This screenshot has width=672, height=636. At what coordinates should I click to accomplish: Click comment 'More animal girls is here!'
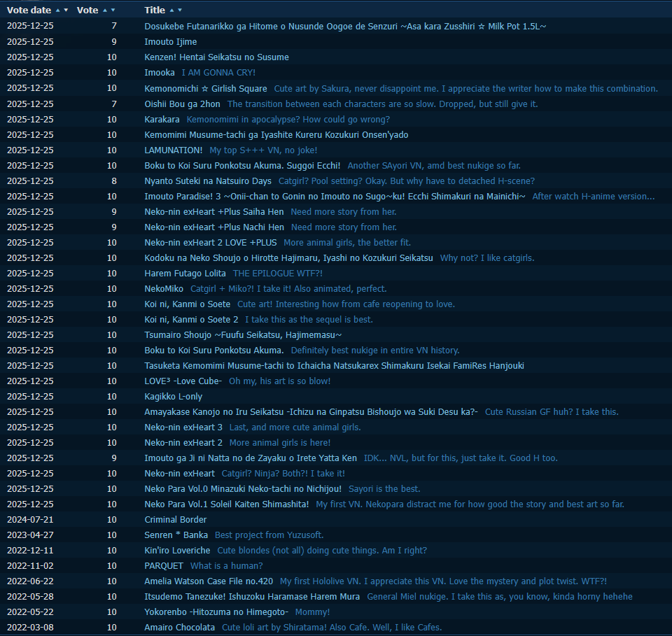point(280,443)
